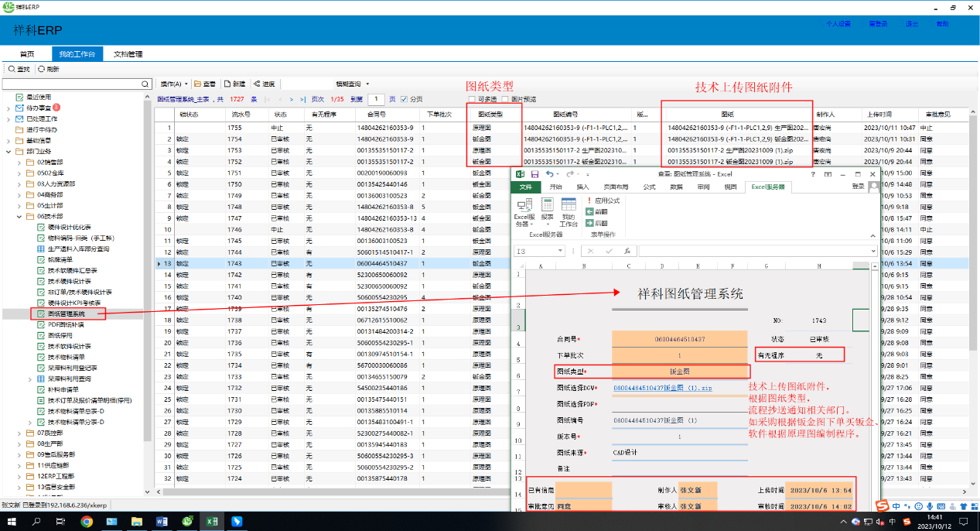The width and height of the screenshot is (980, 531).
Task: Enable the 可多选 multi-select checkbox
Action: click(x=472, y=99)
